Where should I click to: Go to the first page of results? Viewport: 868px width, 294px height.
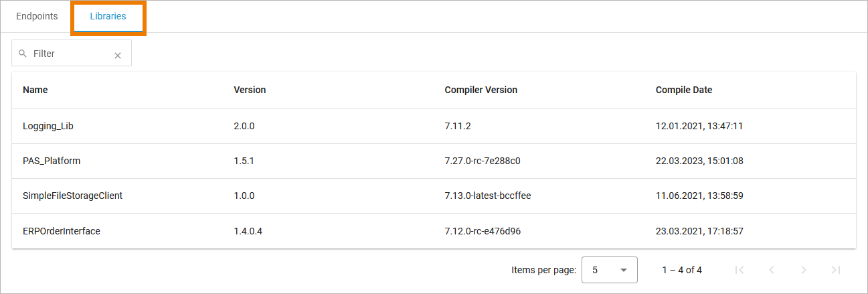tap(740, 270)
